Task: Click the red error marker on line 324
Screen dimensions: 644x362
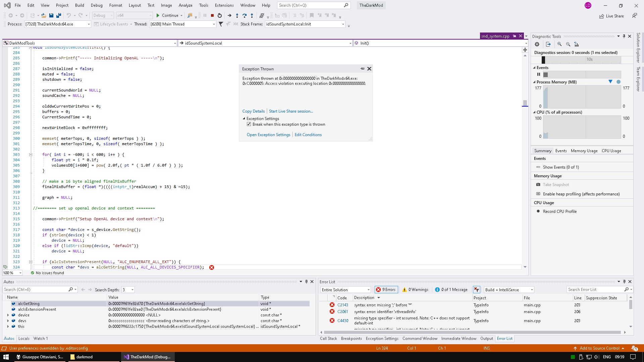Action: [212, 267]
